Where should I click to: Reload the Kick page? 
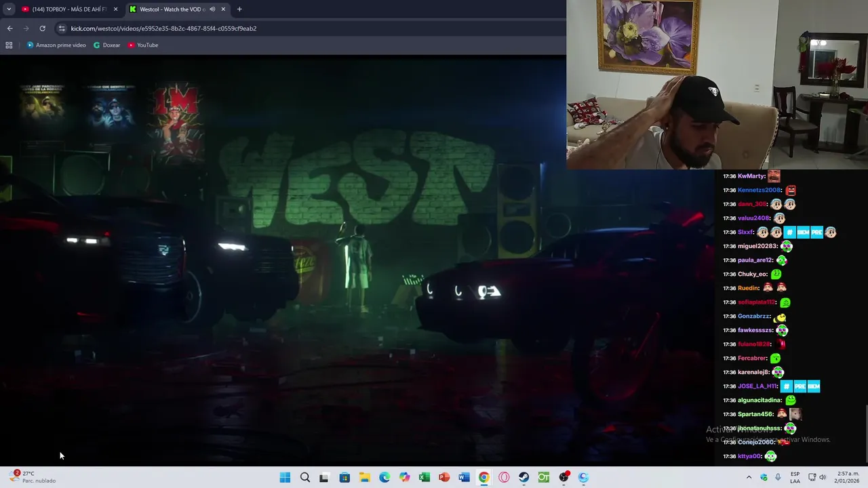point(42,28)
